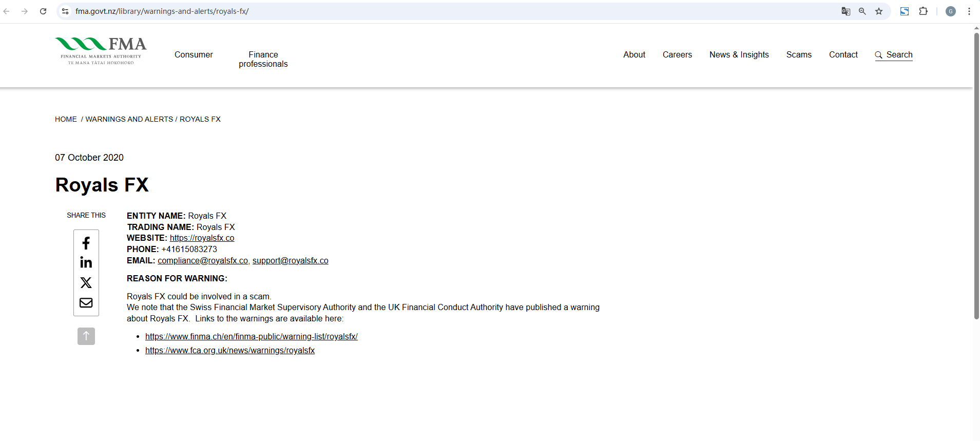Open the zoom magnifier icon in address bar
The image size is (980, 441).
pyautogui.click(x=862, y=11)
